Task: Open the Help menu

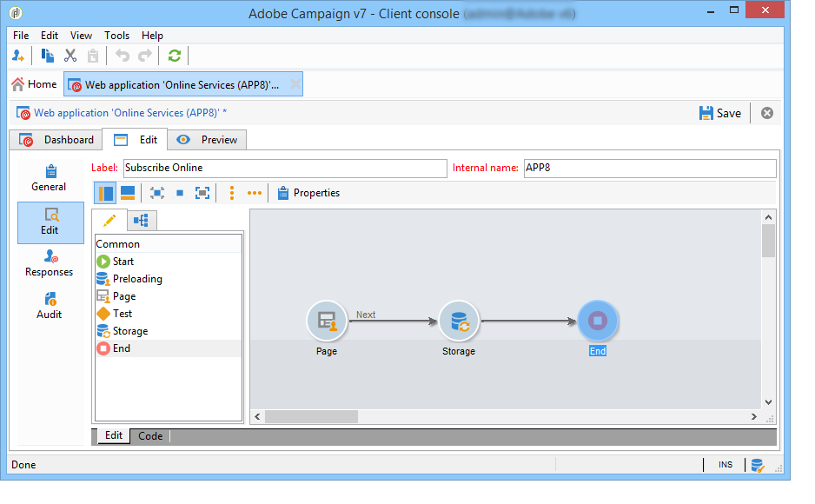Action: 152,36
